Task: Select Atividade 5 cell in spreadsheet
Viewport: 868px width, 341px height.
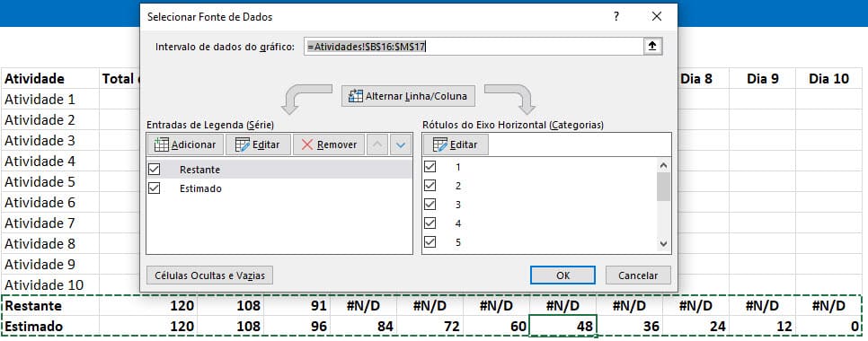Action: 49,182
